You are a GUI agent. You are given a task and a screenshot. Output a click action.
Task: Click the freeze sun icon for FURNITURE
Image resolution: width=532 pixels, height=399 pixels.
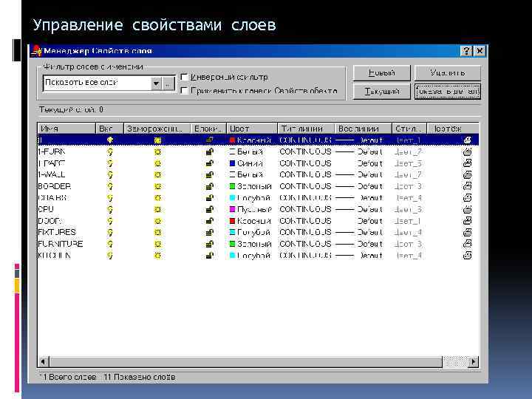pos(157,244)
